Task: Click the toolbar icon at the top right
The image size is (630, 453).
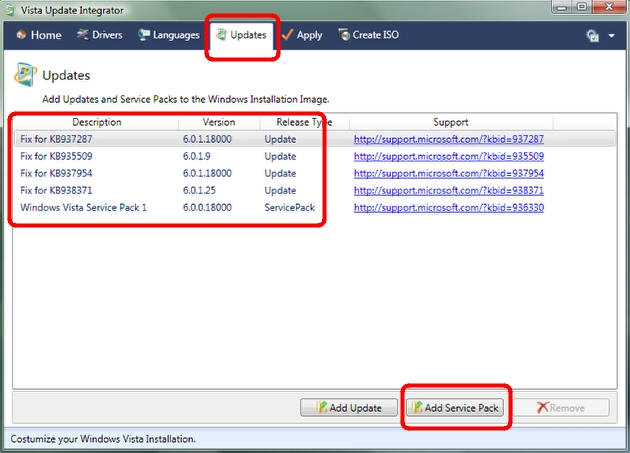Action: 593,36
